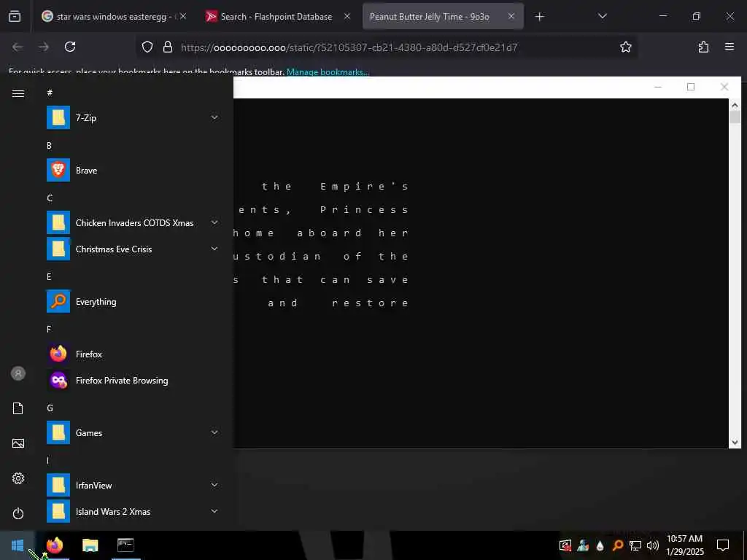Open the tracking protection shield icon
This screenshot has width=747, height=560.
(x=147, y=47)
